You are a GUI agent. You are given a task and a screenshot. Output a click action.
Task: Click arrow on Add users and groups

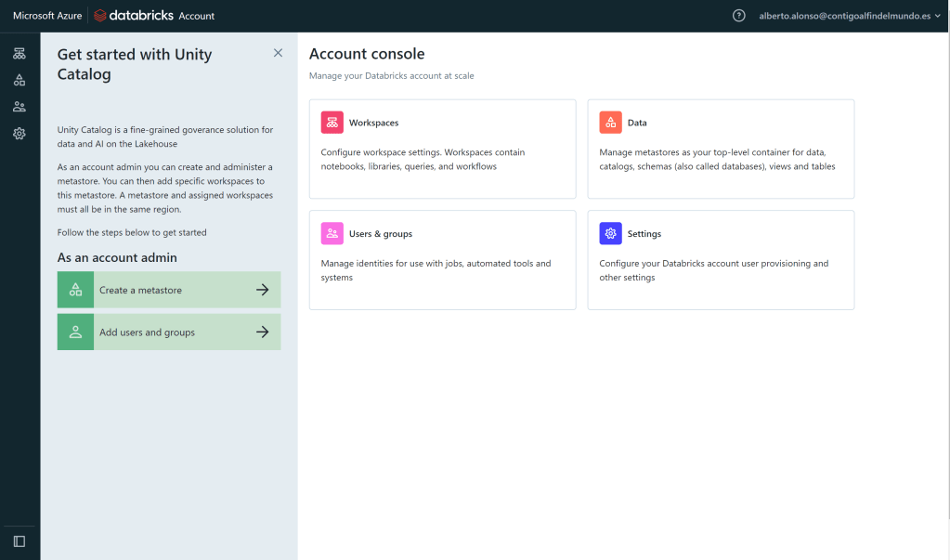point(263,332)
